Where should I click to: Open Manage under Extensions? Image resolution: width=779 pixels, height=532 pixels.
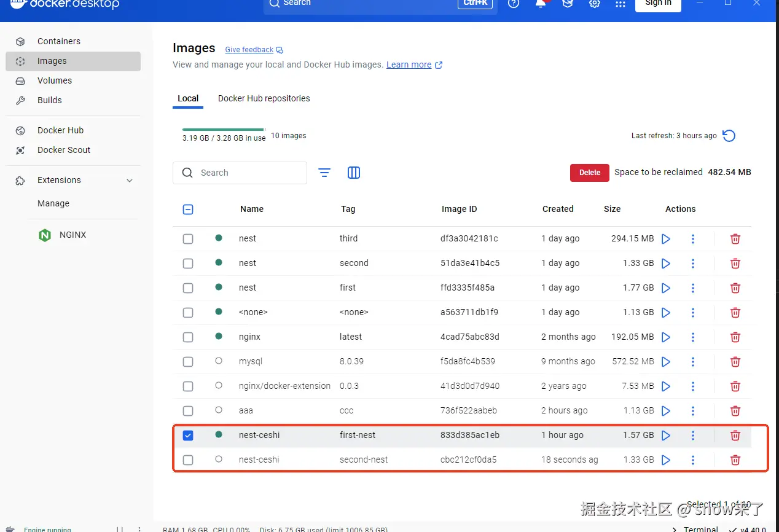pyautogui.click(x=53, y=203)
